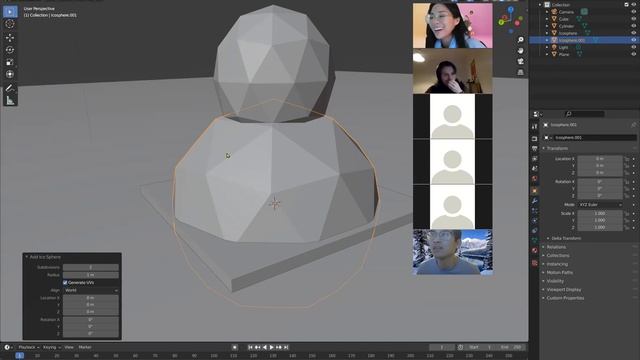Viewport: 640px width, 360px height.
Task: Open the Physics properties tab icon
Action: point(535,220)
